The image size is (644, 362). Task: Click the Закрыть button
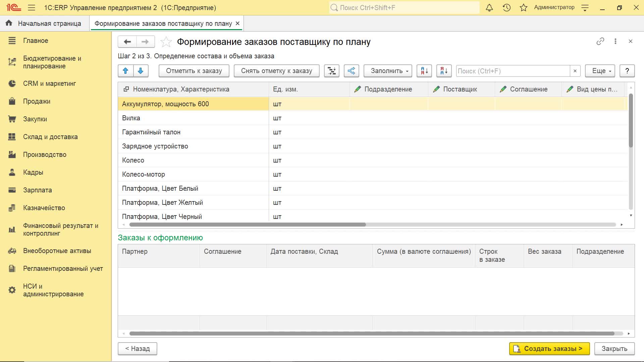(x=614, y=349)
